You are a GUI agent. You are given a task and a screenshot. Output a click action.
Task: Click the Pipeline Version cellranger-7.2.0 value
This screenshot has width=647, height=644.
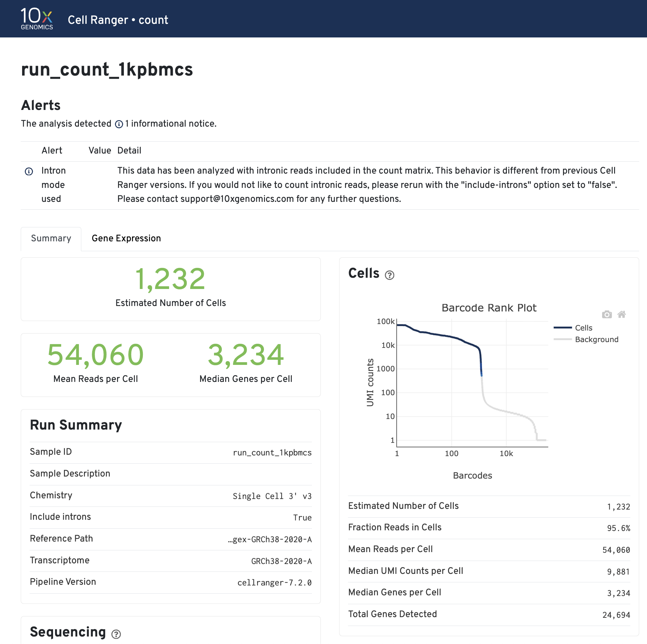click(274, 583)
